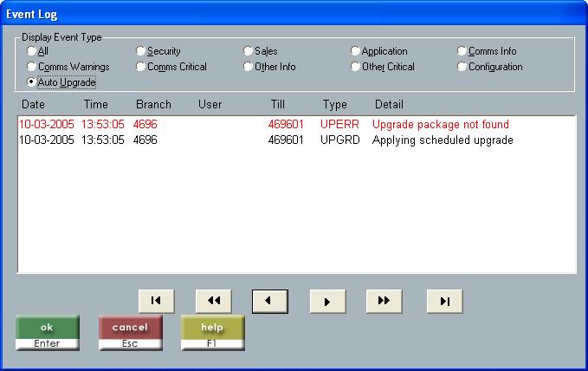Click the Detail column header

click(389, 104)
